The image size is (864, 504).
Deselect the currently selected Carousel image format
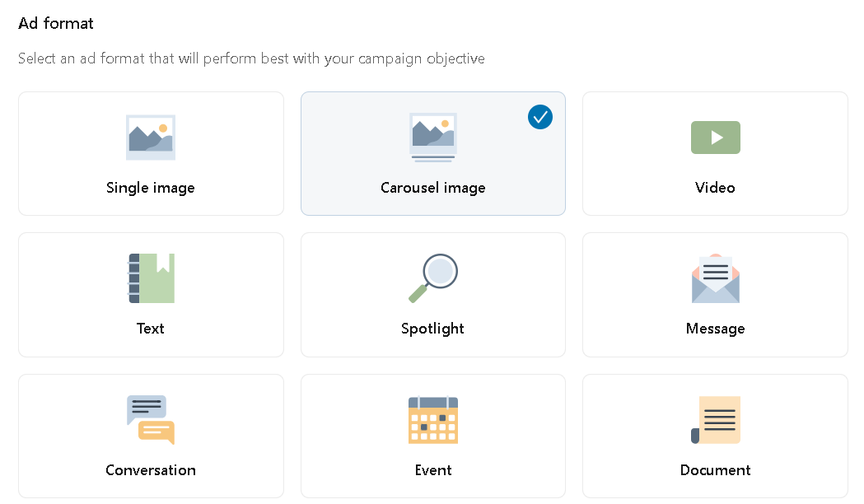[432, 153]
